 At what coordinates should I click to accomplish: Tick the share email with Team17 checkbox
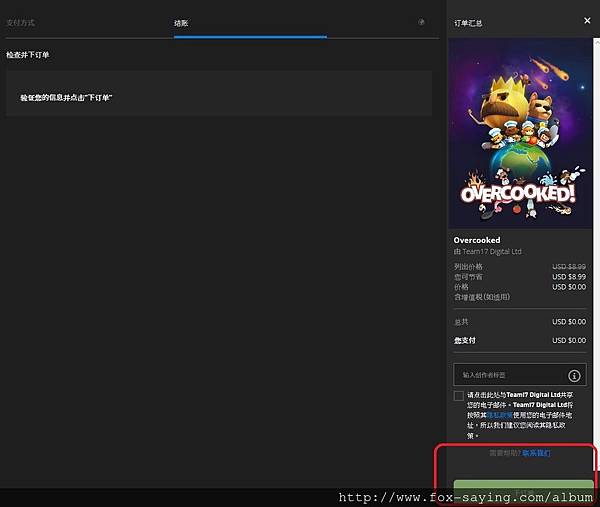458,396
